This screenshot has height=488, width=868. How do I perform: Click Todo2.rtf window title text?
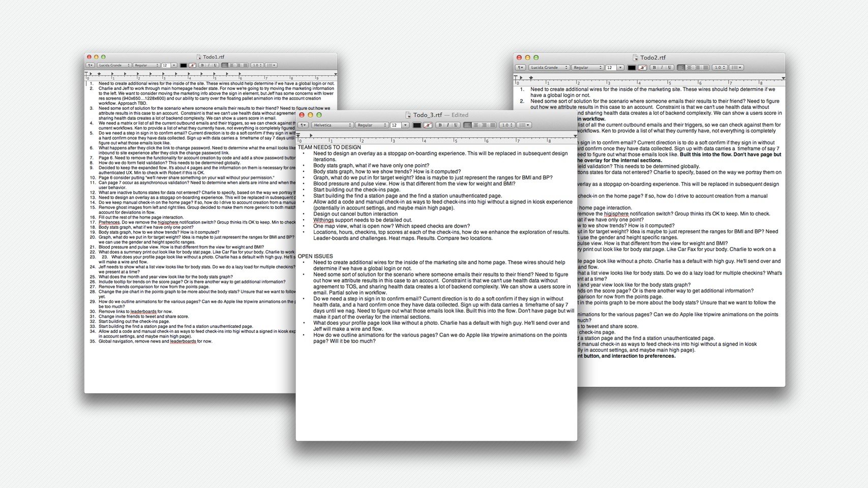pyautogui.click(x=653, y=58)
